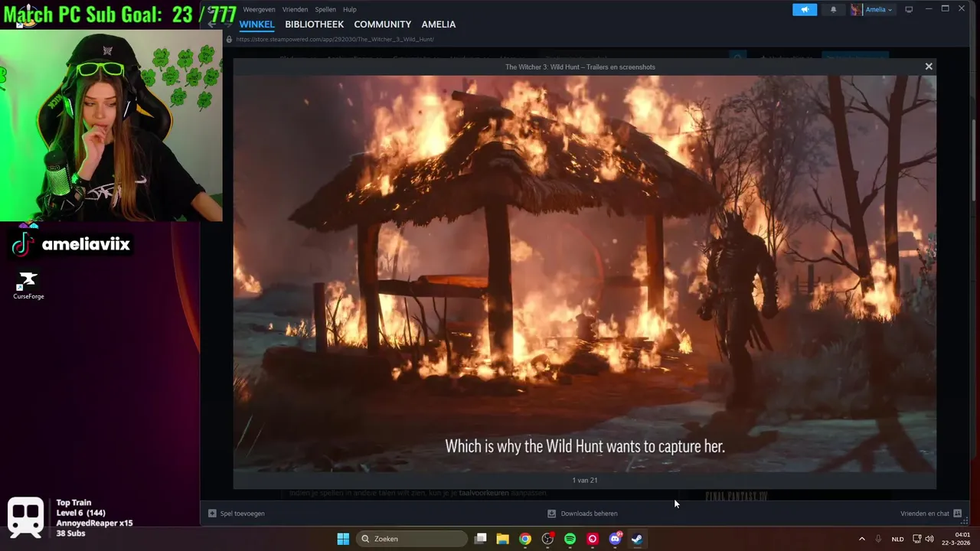This screenshot has height=551, width=980.
Task: Open Google Chrome from the taskbar
Action: 525,539
